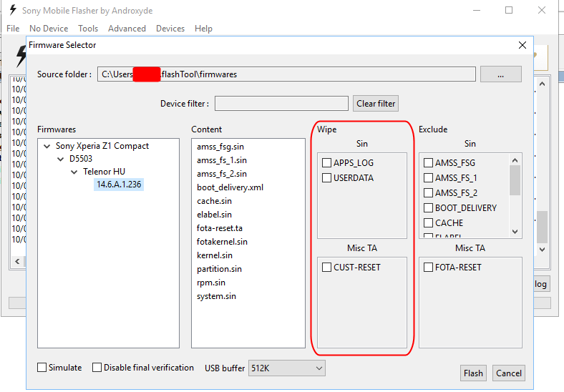The height and width of the screenshot is (392, 564).
Task: Click Exclude Sin list scroll-down arrow
Action: point(515,232)
